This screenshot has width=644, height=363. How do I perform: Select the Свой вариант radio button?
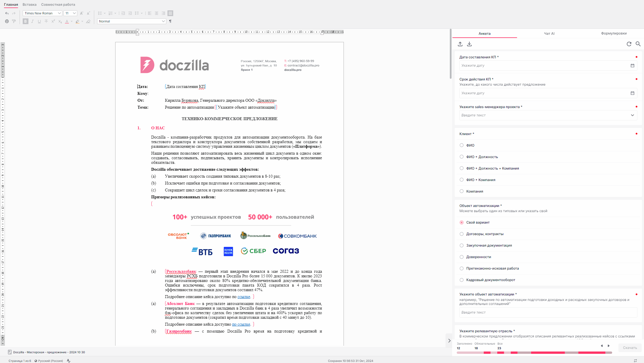point(462,222)
